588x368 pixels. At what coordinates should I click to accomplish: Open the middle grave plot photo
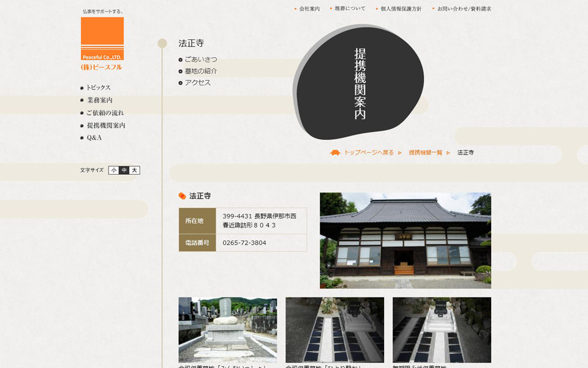[x=334, y=330]
